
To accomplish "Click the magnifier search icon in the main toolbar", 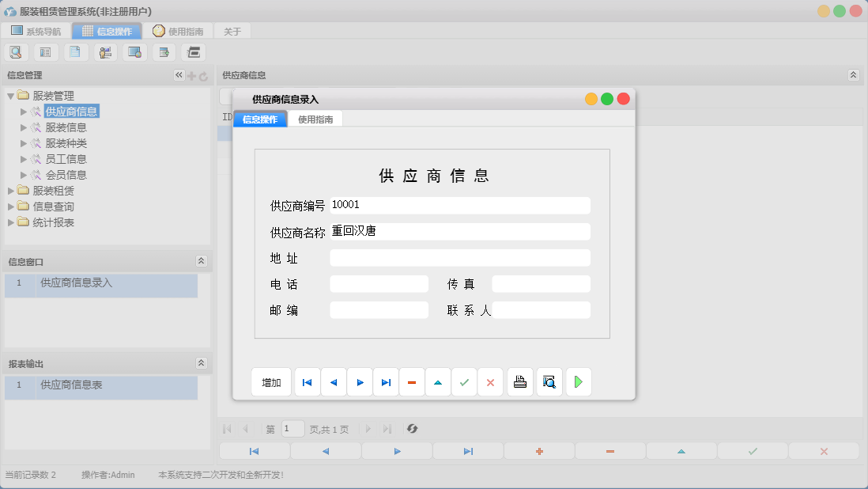I will pos(16,53).
